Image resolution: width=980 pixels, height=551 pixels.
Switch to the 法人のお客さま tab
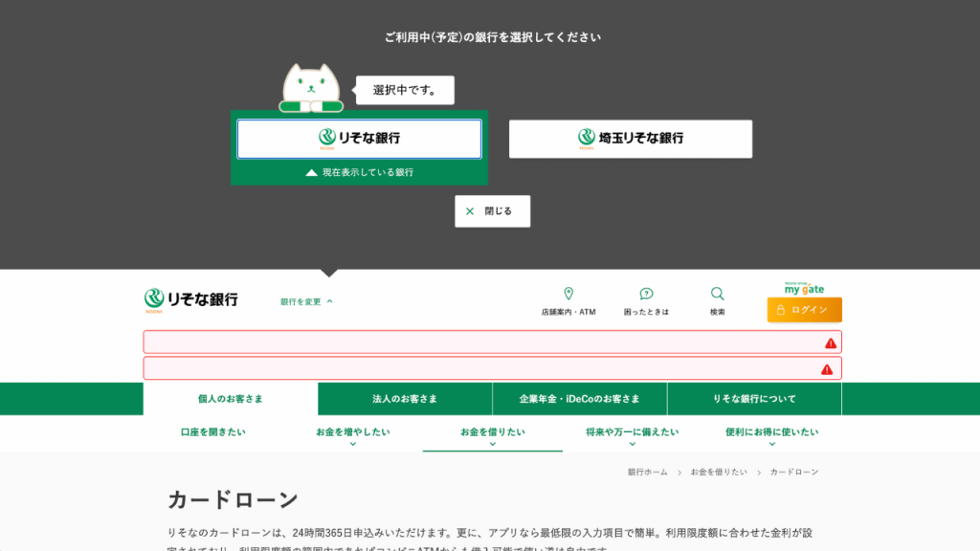402,399
